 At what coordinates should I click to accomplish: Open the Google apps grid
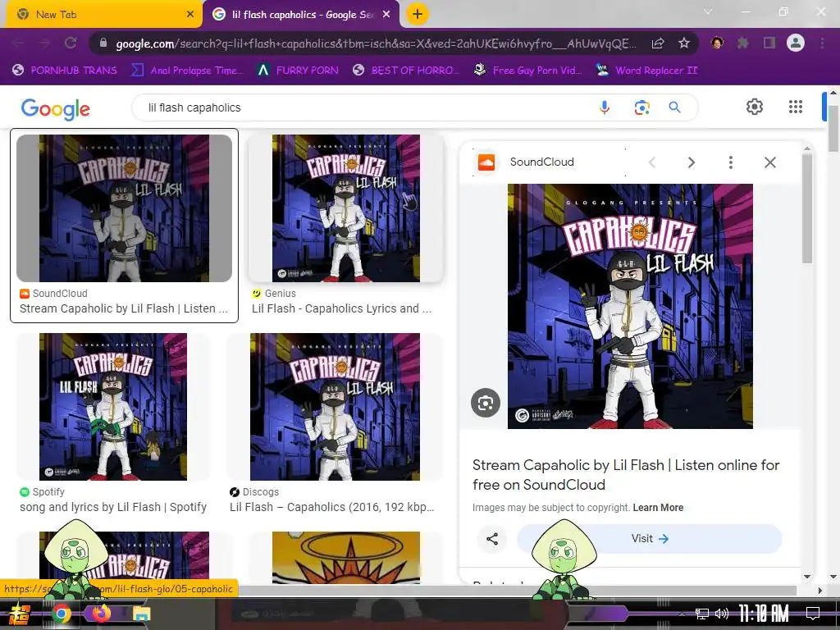(x=796, y=107)
